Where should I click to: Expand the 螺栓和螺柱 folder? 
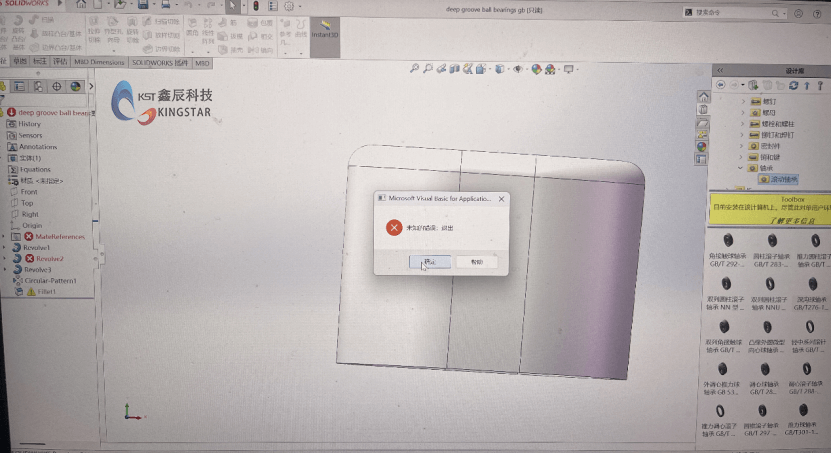click(742, 123)
